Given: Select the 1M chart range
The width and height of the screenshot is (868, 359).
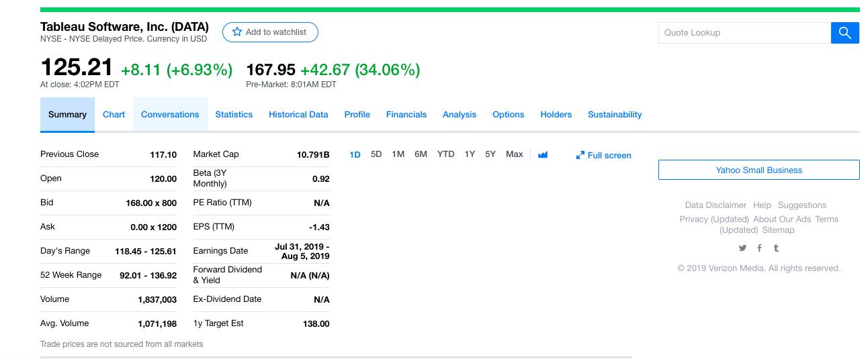Looking at the screenshot, I should pos(398,154).
